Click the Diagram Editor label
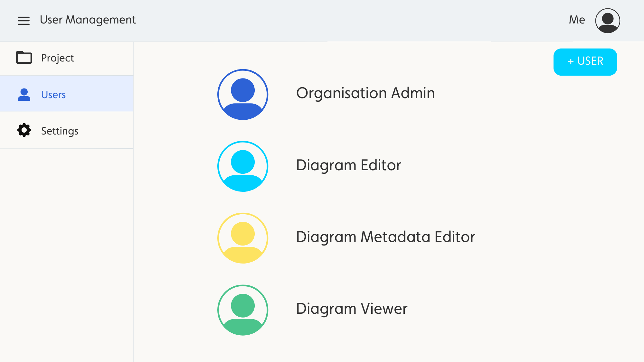 click(348, 165)
